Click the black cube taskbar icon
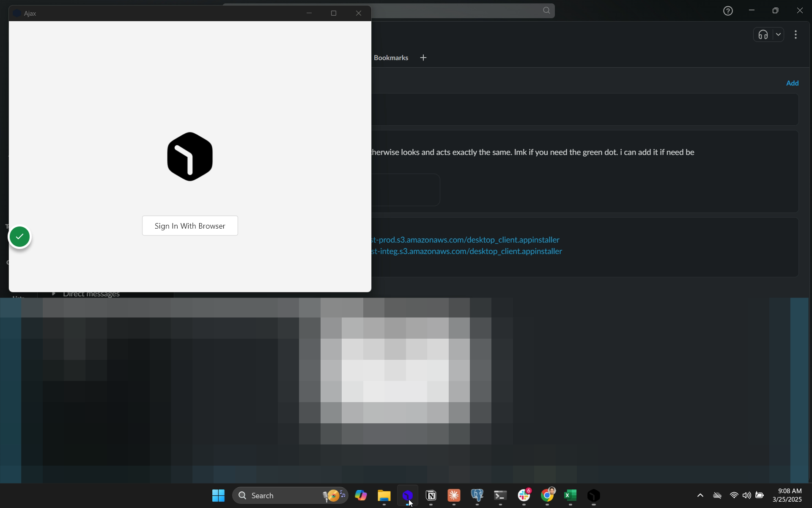 (594, 495)
